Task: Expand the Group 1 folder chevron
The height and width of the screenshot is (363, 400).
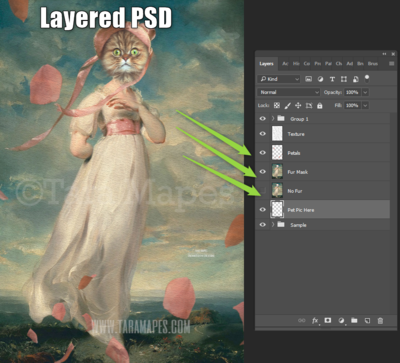Action: pos(273,118)
